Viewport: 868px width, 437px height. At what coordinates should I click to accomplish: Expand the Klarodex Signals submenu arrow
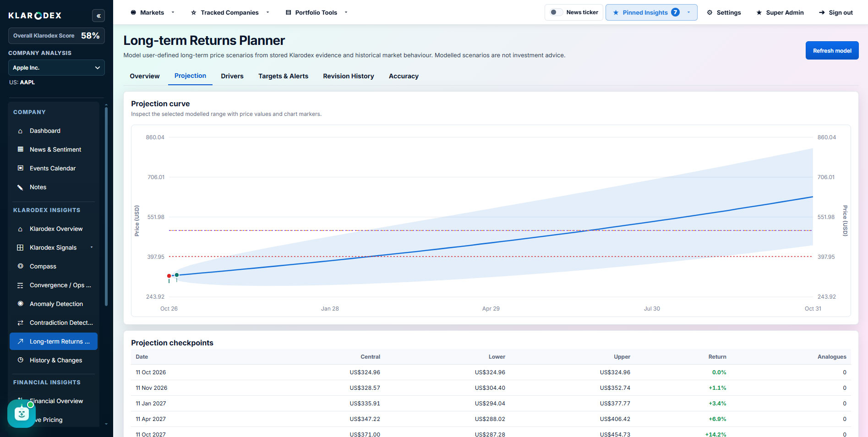click(x=92, y=247)
